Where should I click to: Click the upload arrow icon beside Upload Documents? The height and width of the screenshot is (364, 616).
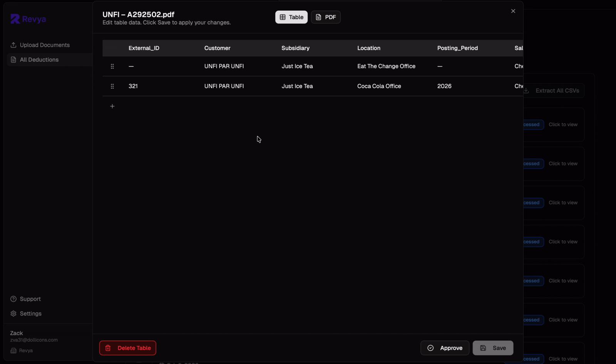[x=13, y=45]
